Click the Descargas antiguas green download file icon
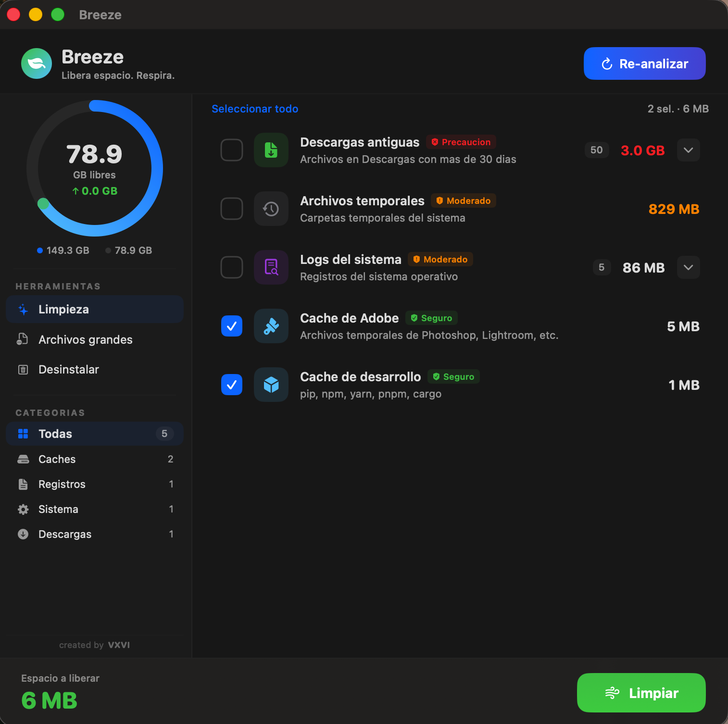728x724 pixels. point(271,150)
